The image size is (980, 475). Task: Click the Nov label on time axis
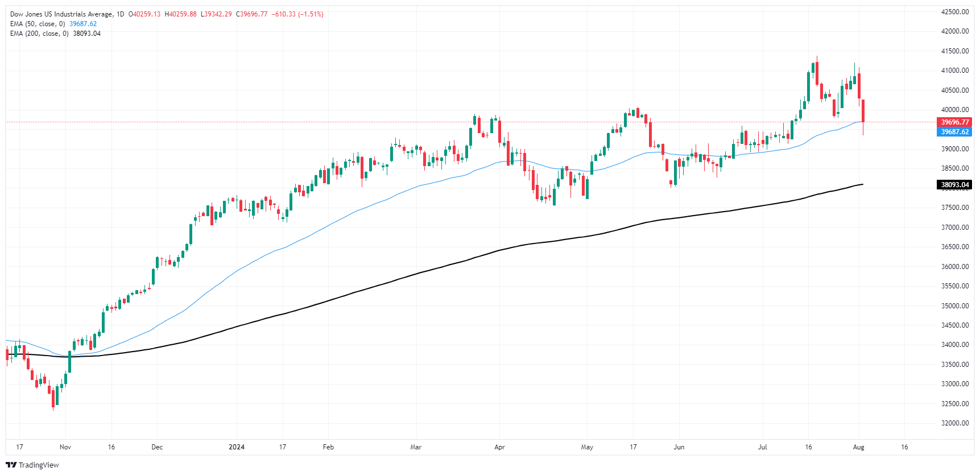[65, 447]
